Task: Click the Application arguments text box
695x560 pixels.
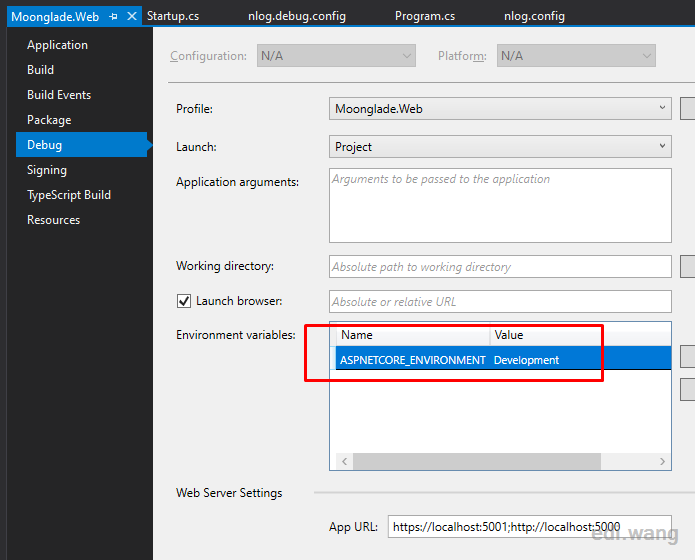Action: (x=500, y=205)
